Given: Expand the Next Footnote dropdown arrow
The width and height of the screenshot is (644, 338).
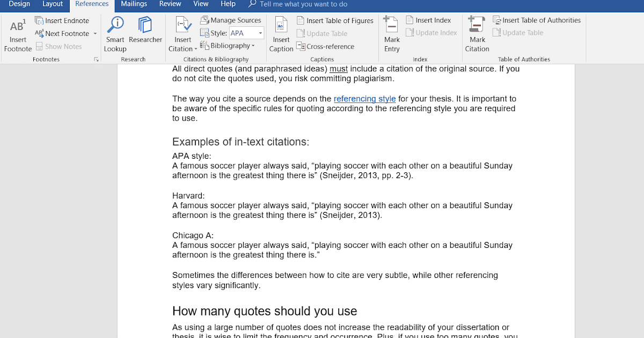Looking at the screenshot, I should (95, 33).
